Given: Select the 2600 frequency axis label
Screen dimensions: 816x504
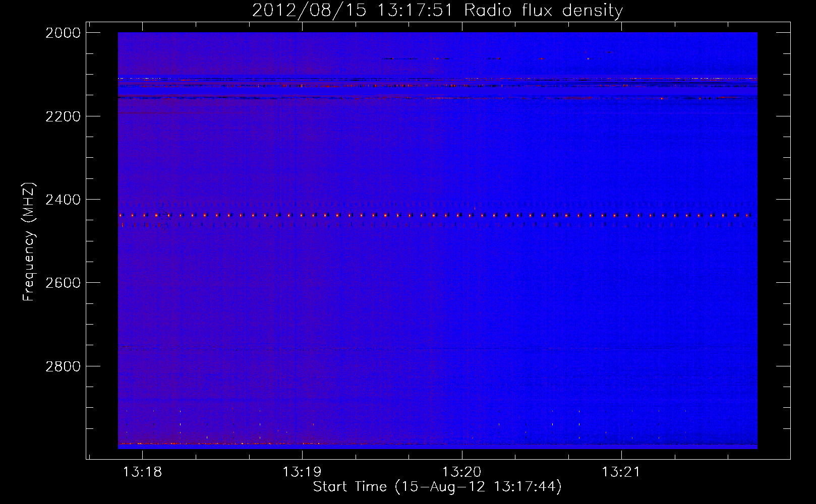Looking at the screenshot, I should coord(63,283).
